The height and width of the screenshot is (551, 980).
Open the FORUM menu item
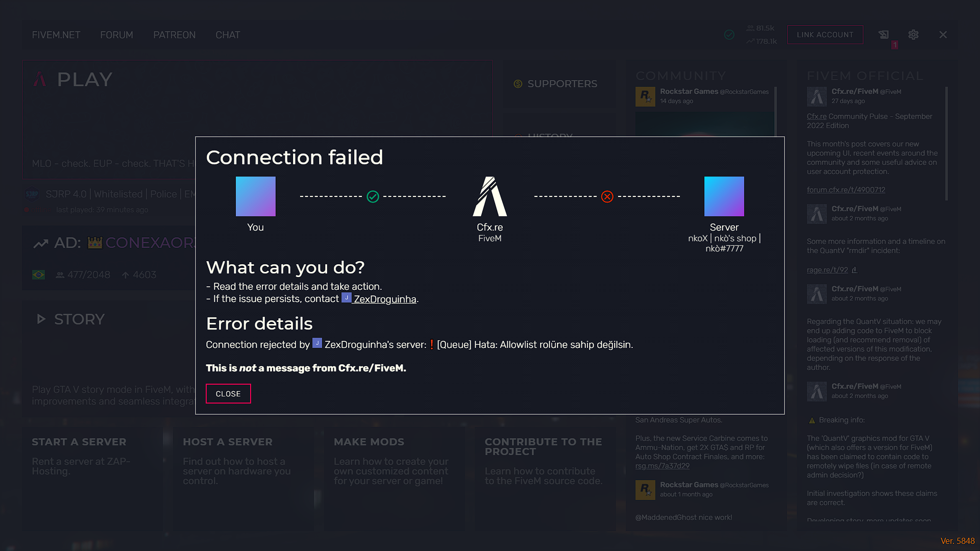116,35
